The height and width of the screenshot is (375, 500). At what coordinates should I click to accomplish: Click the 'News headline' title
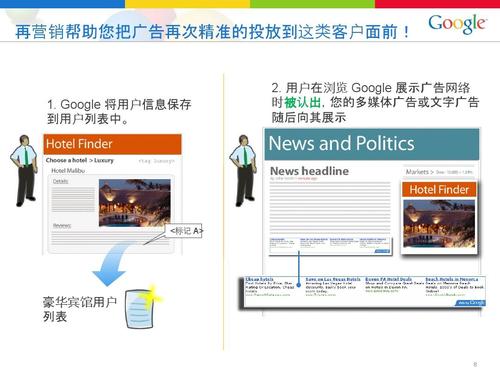[x=309, y=171]
